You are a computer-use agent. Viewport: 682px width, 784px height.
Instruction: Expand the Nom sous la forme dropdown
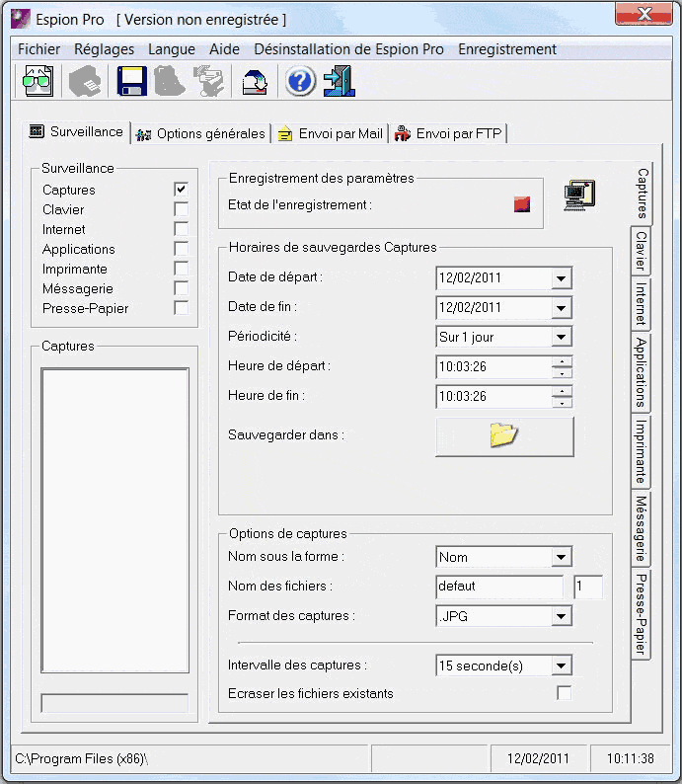tap(561, 557)
